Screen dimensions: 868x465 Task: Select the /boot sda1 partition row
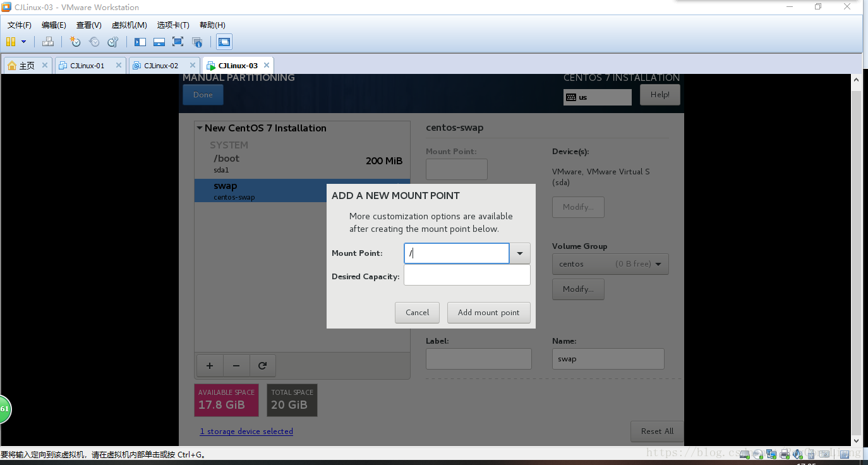[302, 164]
